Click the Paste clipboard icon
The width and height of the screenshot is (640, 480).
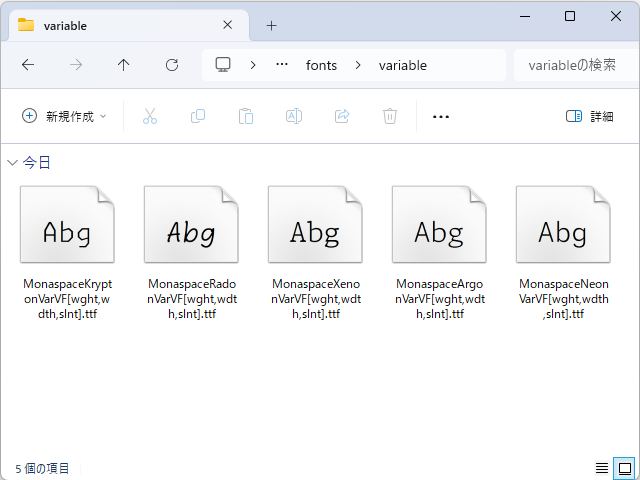246,116
